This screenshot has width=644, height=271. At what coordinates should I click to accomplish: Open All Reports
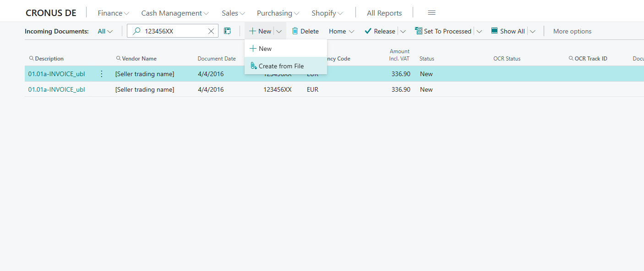[x=384, y=12]
